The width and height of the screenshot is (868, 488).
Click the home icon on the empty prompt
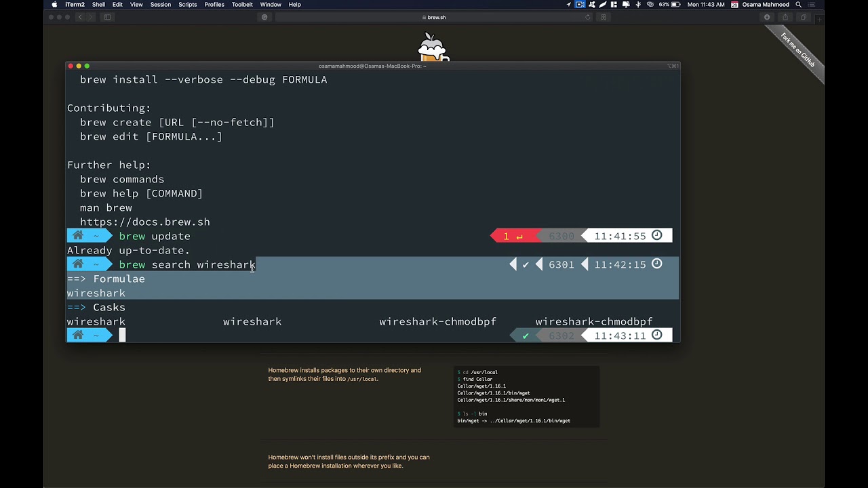tap(78, 335)
